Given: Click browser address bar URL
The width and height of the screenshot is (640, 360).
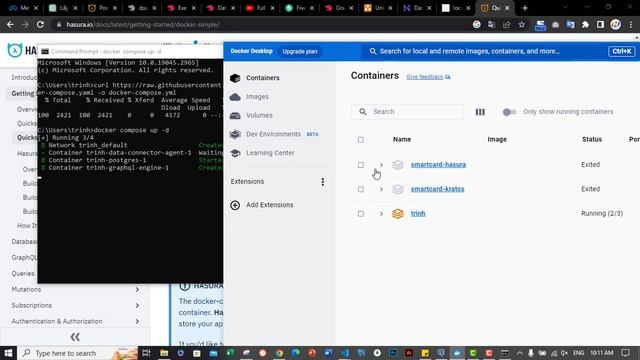Looking at the screenshot, I should 143,25.
